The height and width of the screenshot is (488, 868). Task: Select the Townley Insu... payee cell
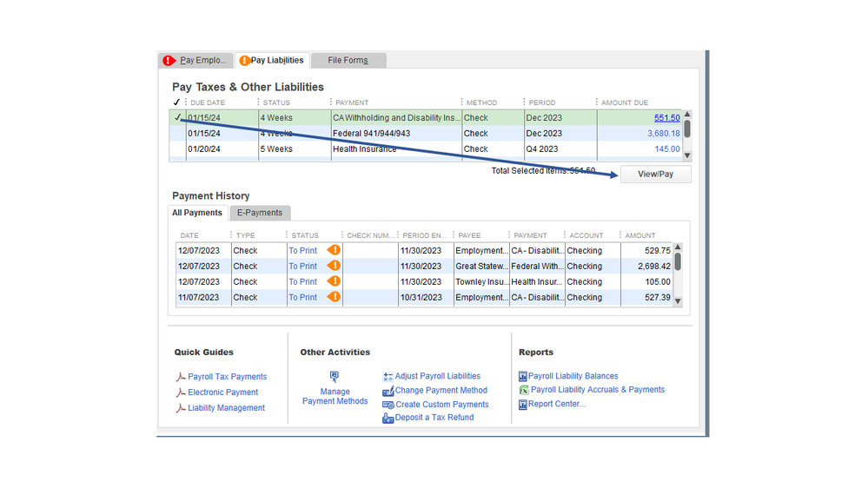point(481,281)
